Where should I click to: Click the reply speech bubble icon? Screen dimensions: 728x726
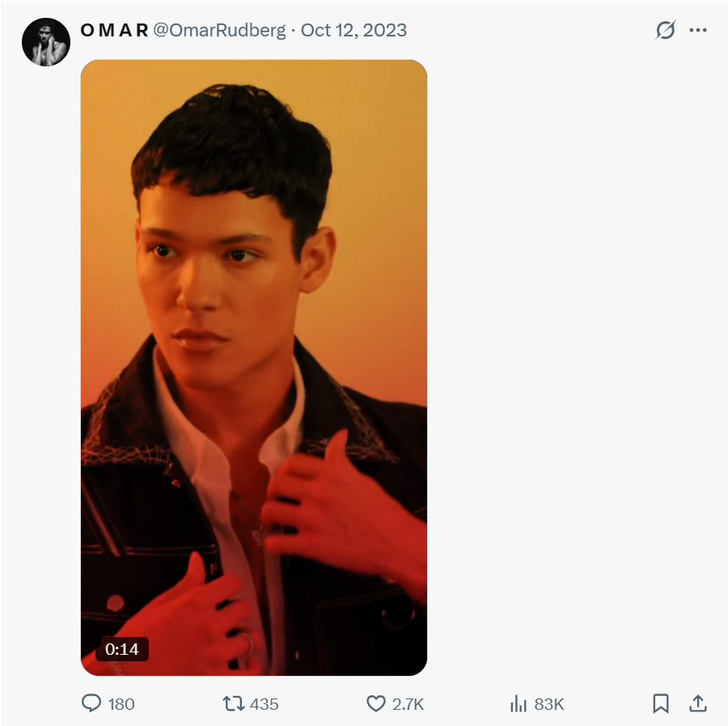pyautogui.click(x=91, y=703)
